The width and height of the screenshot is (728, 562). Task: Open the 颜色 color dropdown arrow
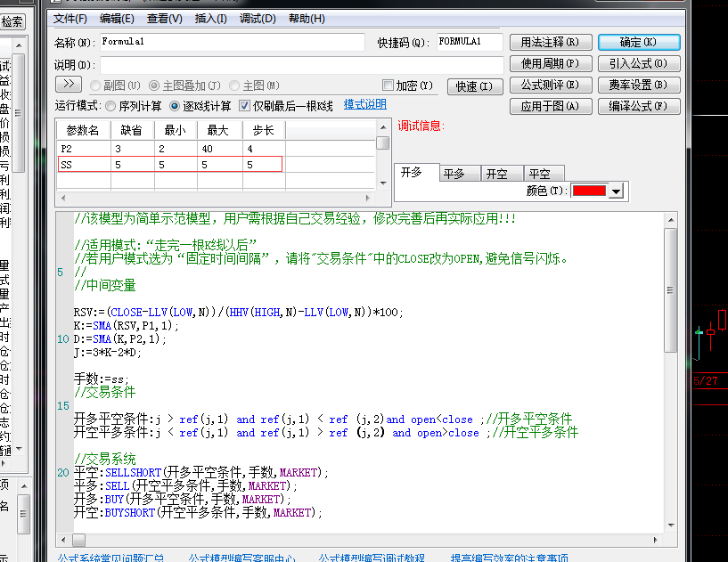click(616, 191)
